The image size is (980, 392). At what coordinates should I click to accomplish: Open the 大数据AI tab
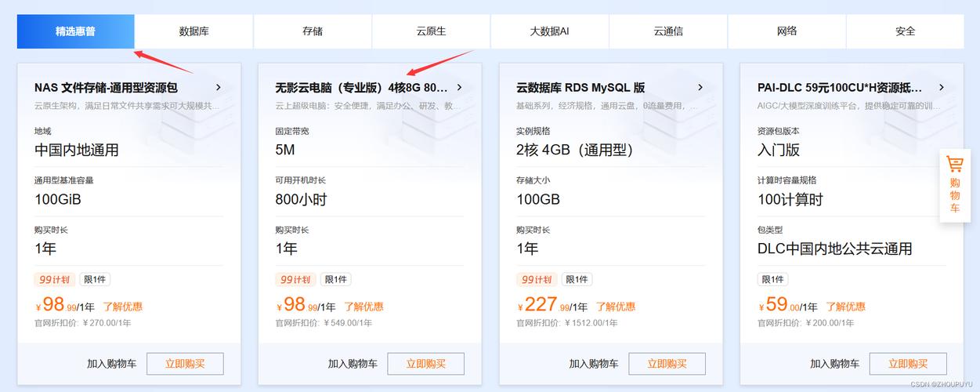coord(550,31)
